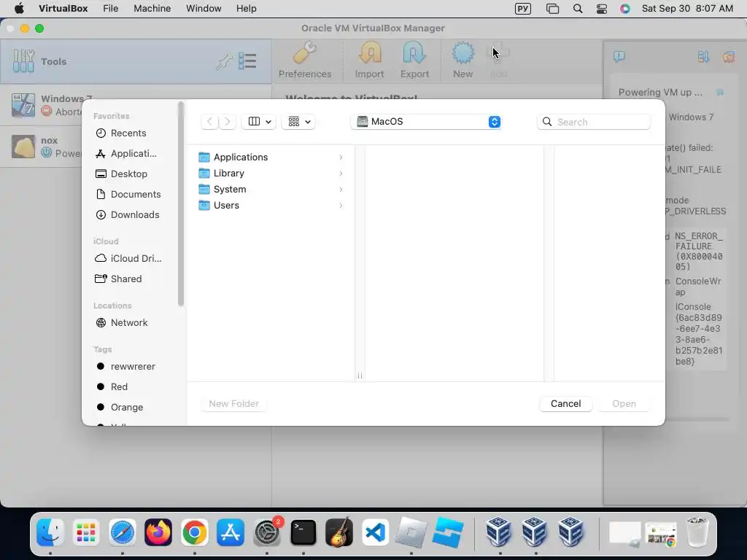Select the Applications folder in the list
747x560 pixels.
tap(271, 157)
